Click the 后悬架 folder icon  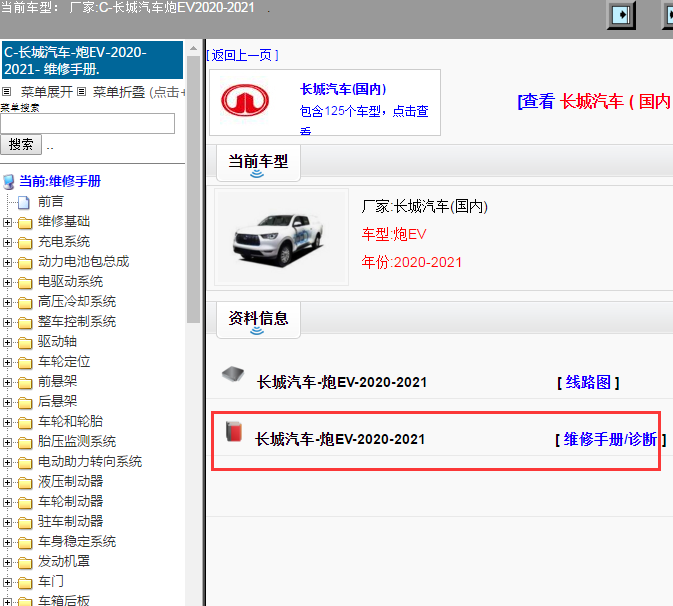(x=25, y=403)
